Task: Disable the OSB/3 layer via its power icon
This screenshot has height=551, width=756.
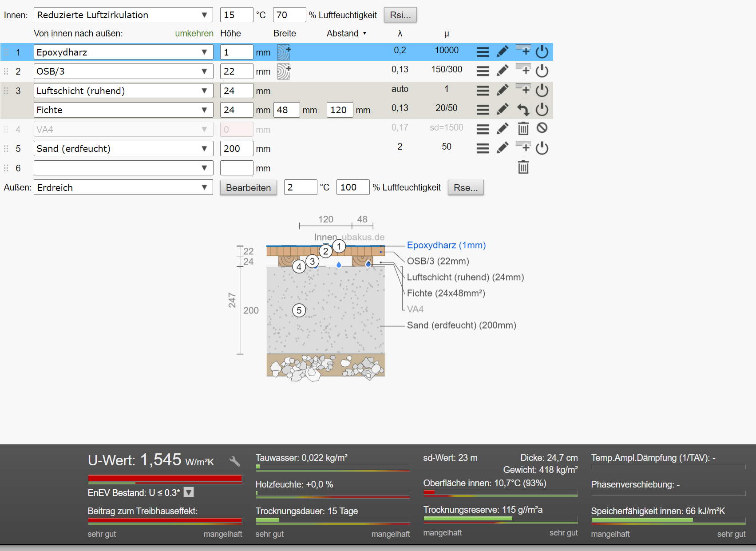Action: tap(542, 71)
